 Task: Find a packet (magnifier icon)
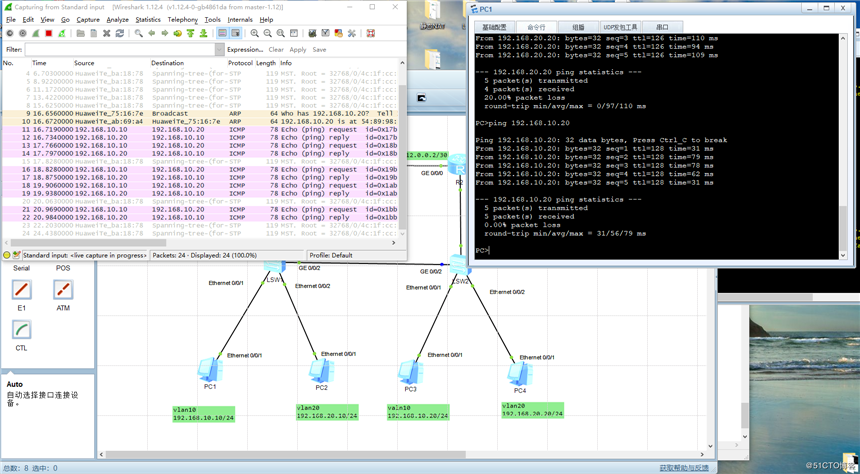click(139, 33)
